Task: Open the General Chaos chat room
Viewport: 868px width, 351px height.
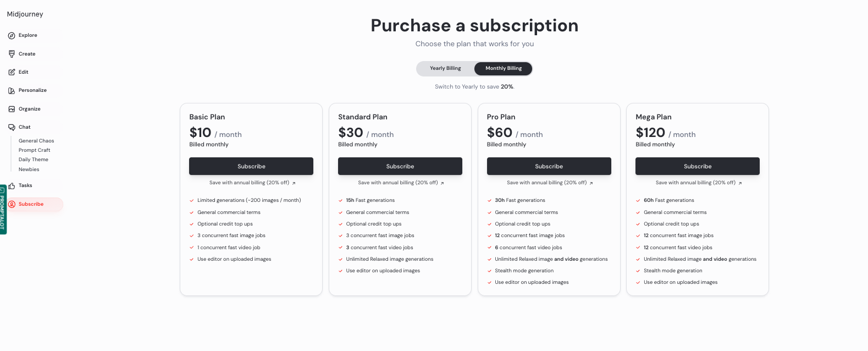Action: click(36, 141)
